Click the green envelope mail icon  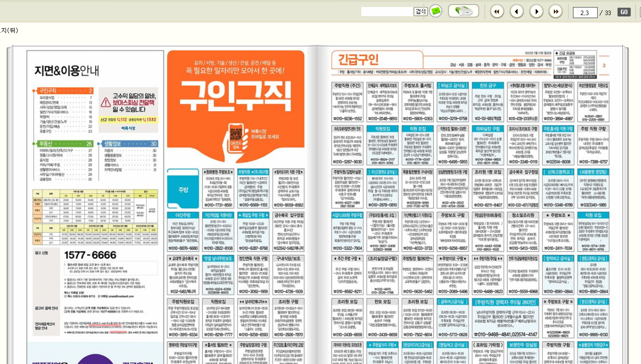click(435, 11)
